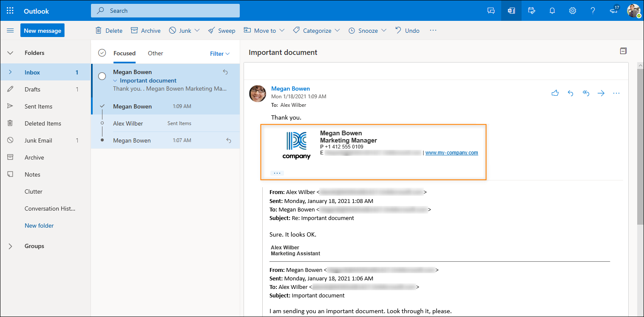Open the Junk dropdown arrow
The height and width of the screenshot is (317, 644).
click(197, 31)
